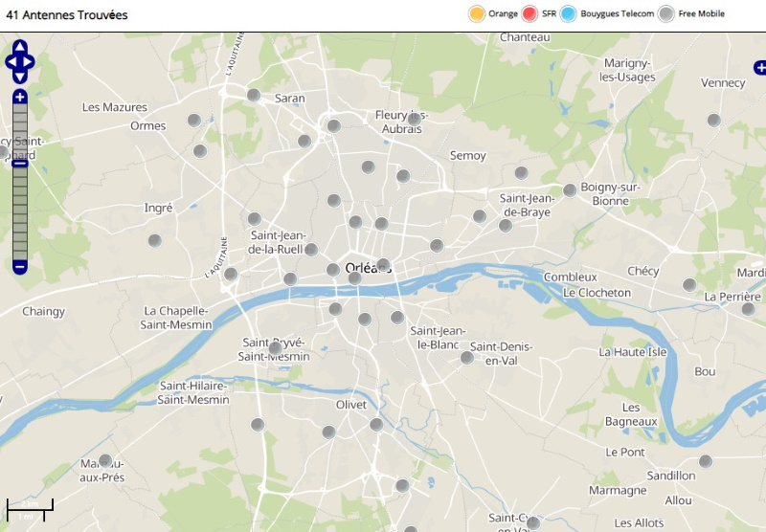766x532 pixels.
Task: Click the Marmagne place label
Action: [618, 491]
